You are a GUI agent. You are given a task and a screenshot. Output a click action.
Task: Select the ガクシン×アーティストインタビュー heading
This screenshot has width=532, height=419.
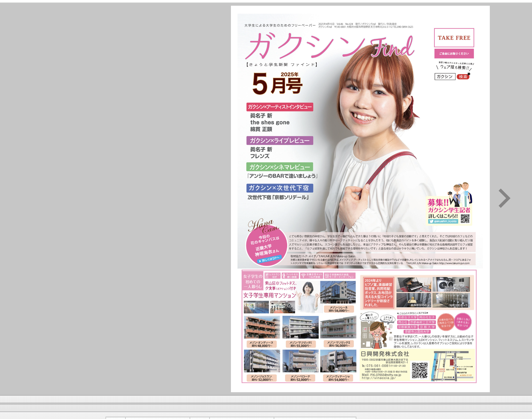280,107
